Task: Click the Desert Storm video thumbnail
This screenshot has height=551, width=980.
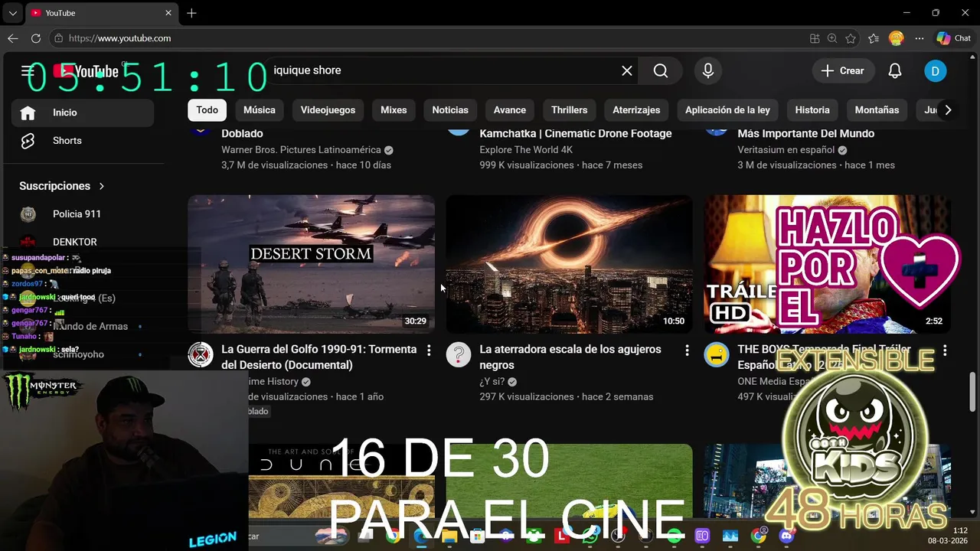Action: (312, 264)
